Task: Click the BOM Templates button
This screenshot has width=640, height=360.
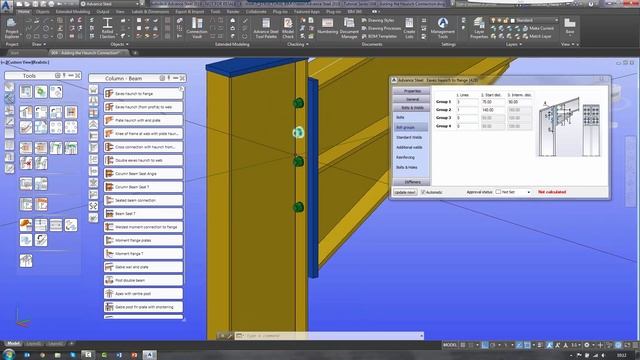Action: tap(379, 36)
